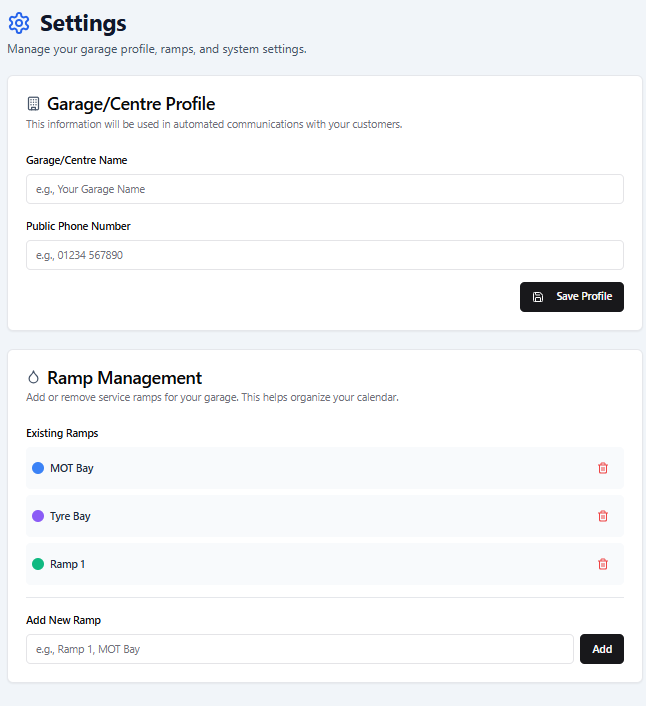Delete the Tyre Bay ramp
Screen dimensions: 646x706
pos(602,516)
